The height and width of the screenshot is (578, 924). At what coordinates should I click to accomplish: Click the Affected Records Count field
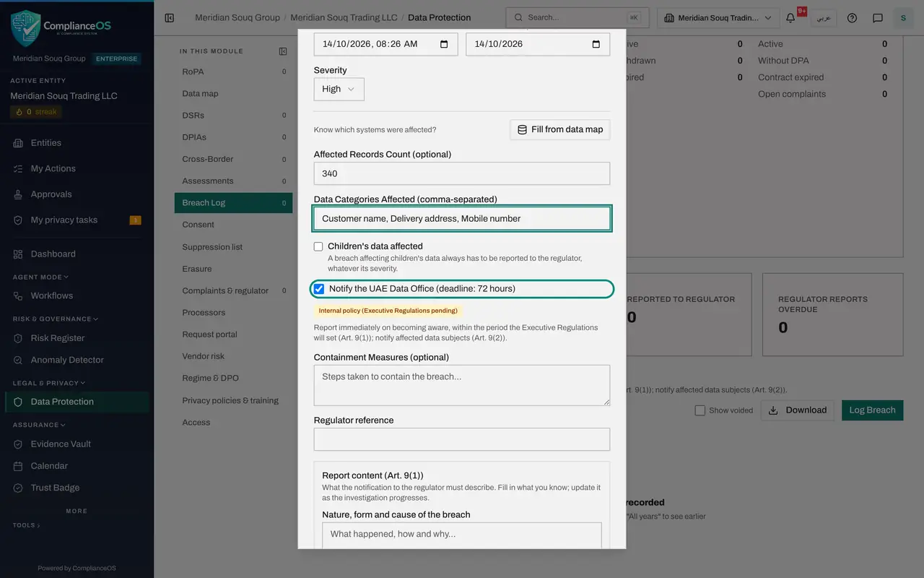[462, 173]
